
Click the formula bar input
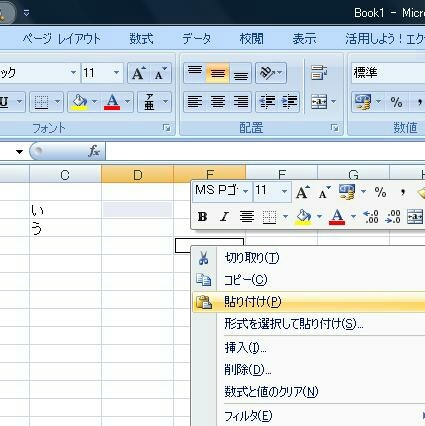point(265,152)
